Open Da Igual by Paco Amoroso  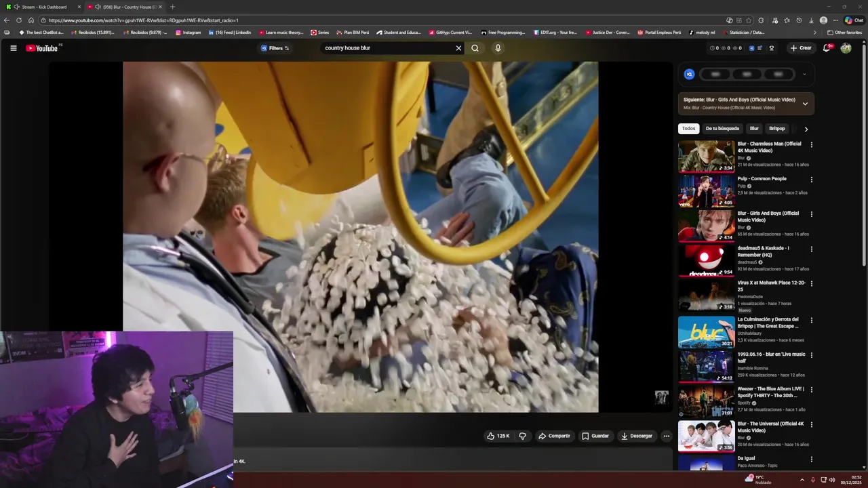tap(746, 458)
